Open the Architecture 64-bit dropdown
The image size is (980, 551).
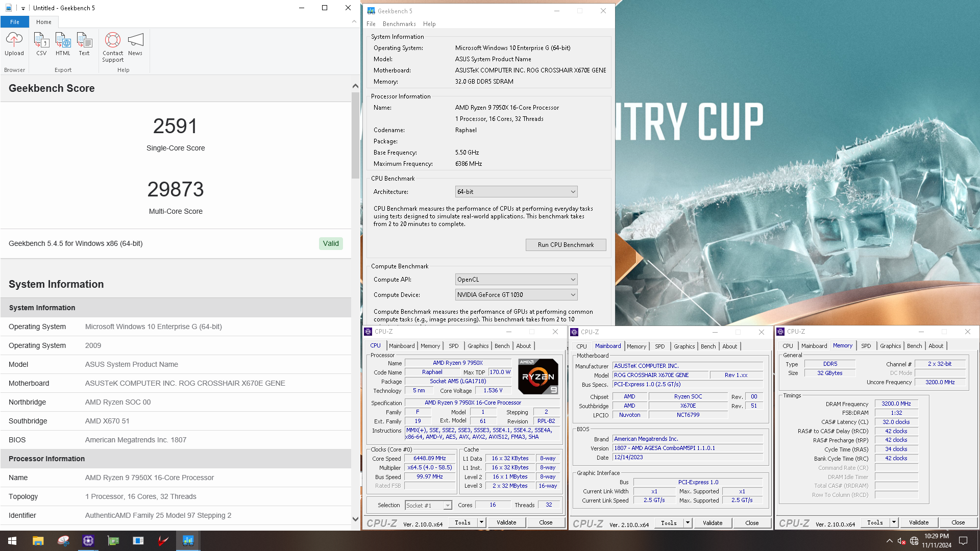point(516,192)
